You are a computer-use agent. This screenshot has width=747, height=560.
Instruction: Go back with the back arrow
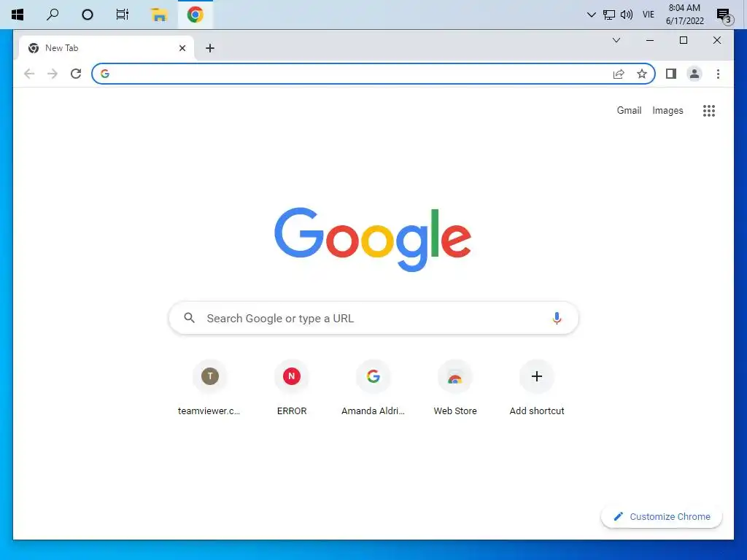29,74
